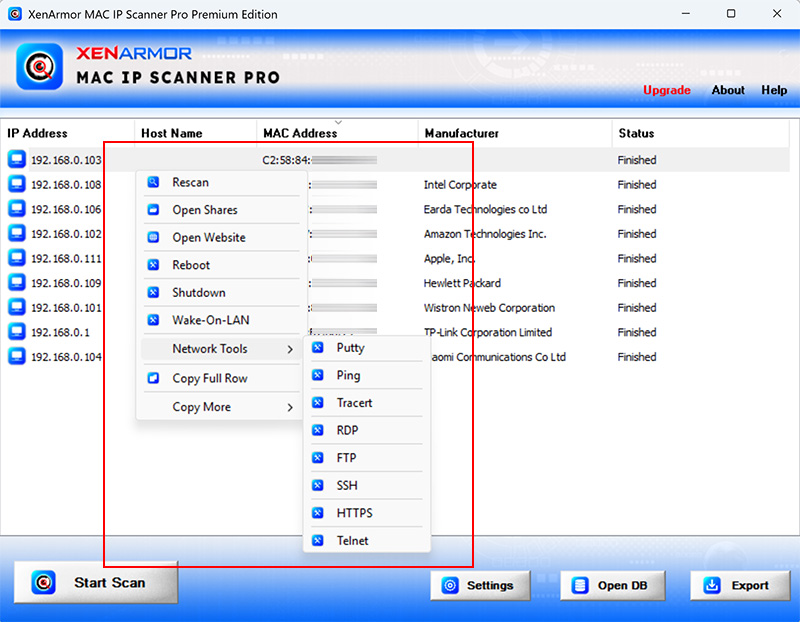This screenshot has width=800, height=622.
Task: Select Open Shares in the context menu
Action: tap(221, 210)
